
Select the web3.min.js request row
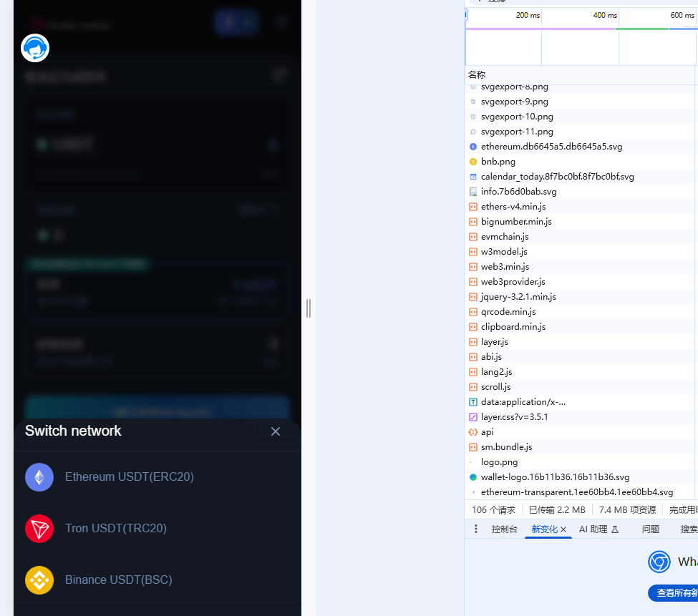coord(505,267)
